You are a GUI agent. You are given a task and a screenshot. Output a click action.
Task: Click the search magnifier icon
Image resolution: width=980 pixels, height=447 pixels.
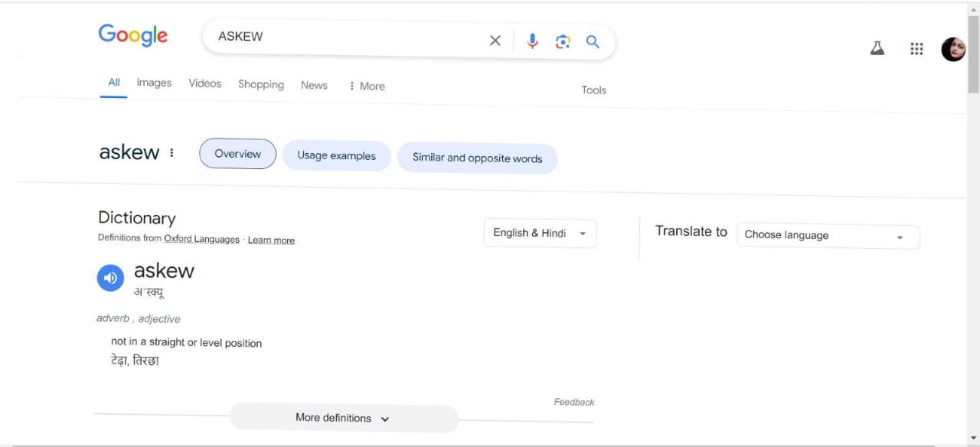click(592, 41)
